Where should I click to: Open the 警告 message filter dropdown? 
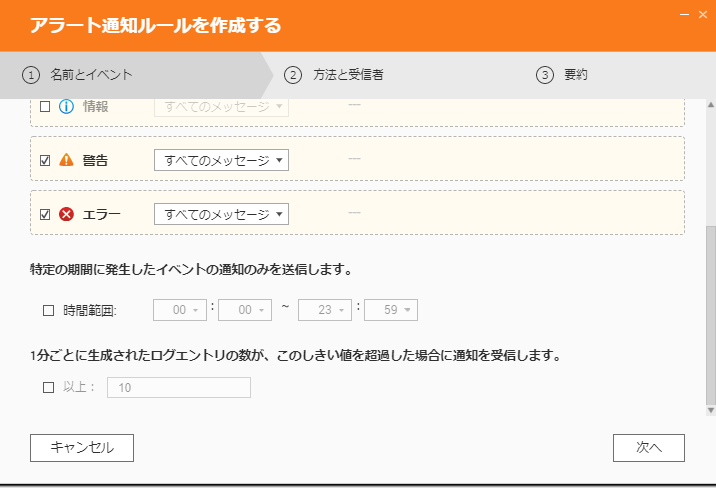click(x=221, y=160)
